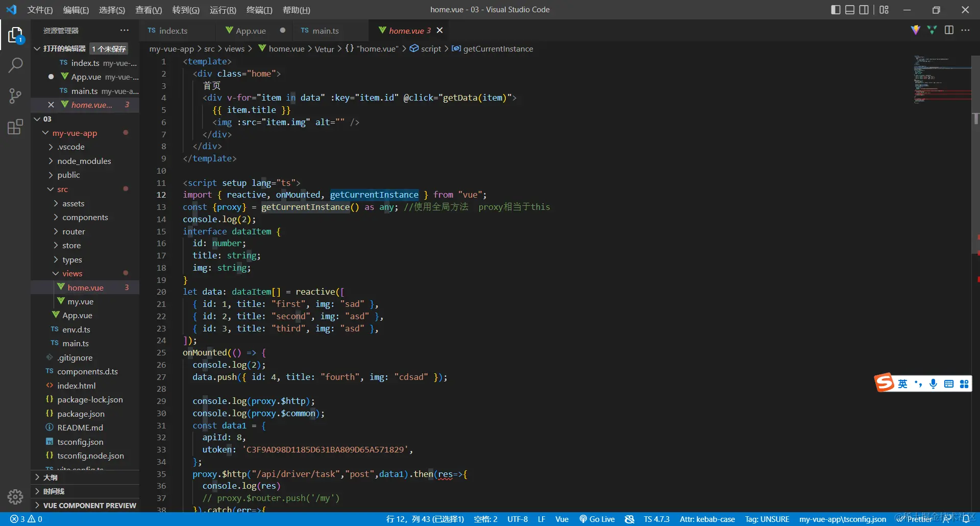Toggle Sogou Chinese/English input mode
Image resolution: width=980 pixels, height=526 pixels.
[x=902, y=384]
